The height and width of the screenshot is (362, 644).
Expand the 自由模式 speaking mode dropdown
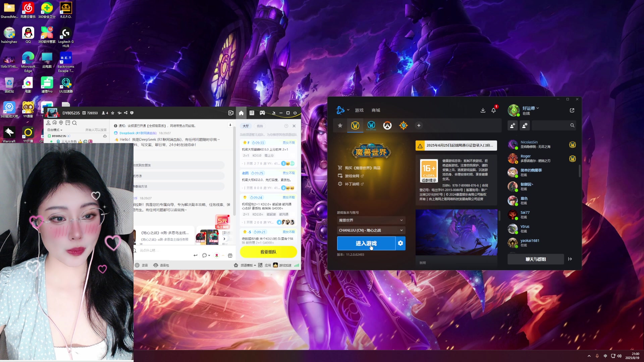pos(55,130)
